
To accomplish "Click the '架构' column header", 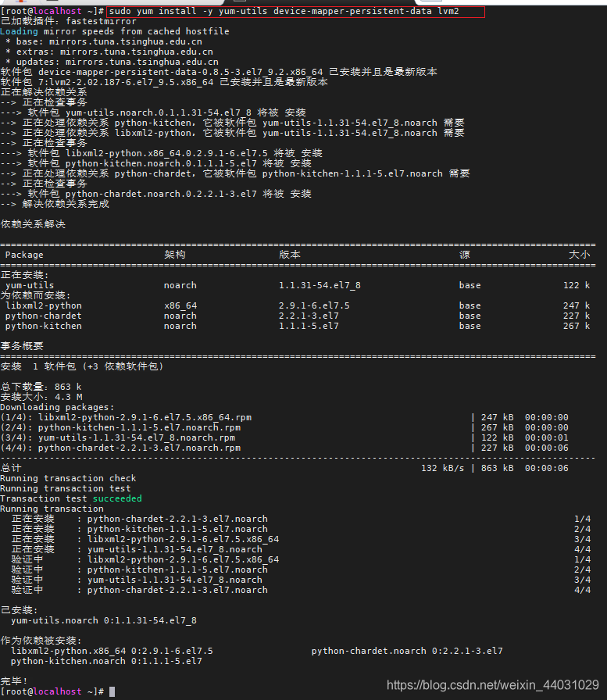I will pyautogui.click(x=174, y=255).
